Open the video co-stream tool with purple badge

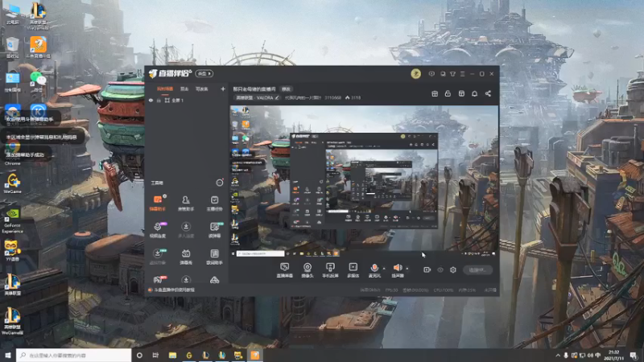158,230
